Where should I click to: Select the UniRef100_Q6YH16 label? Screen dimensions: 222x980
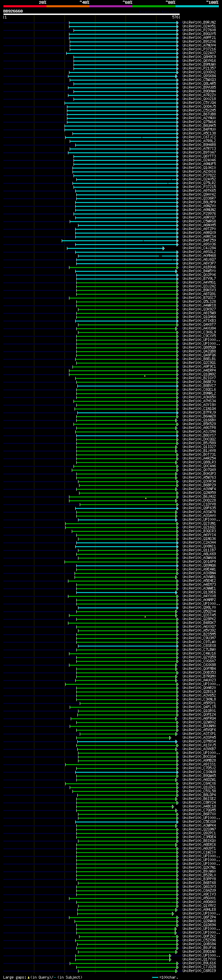(x=199, y=60)
